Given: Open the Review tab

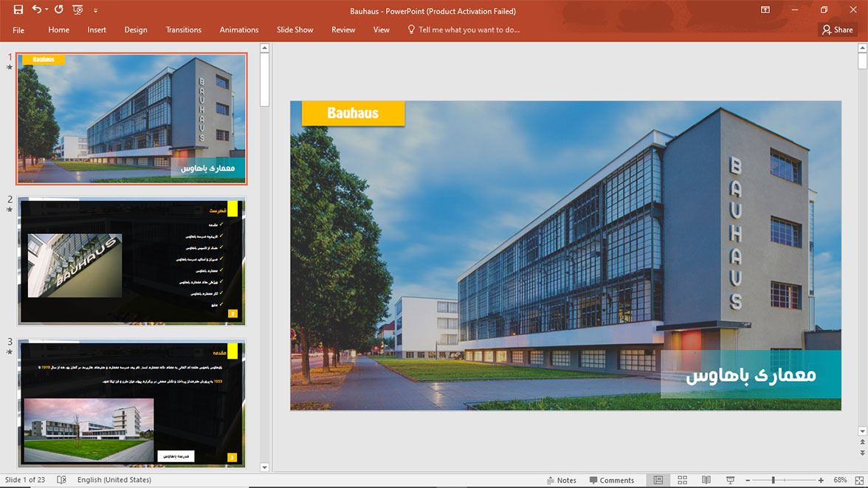Looking at the screenshot, I should (x=343, y=30).
